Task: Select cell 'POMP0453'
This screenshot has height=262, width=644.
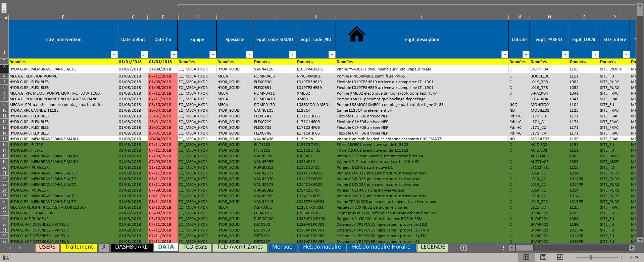Action: pos(275,76)
